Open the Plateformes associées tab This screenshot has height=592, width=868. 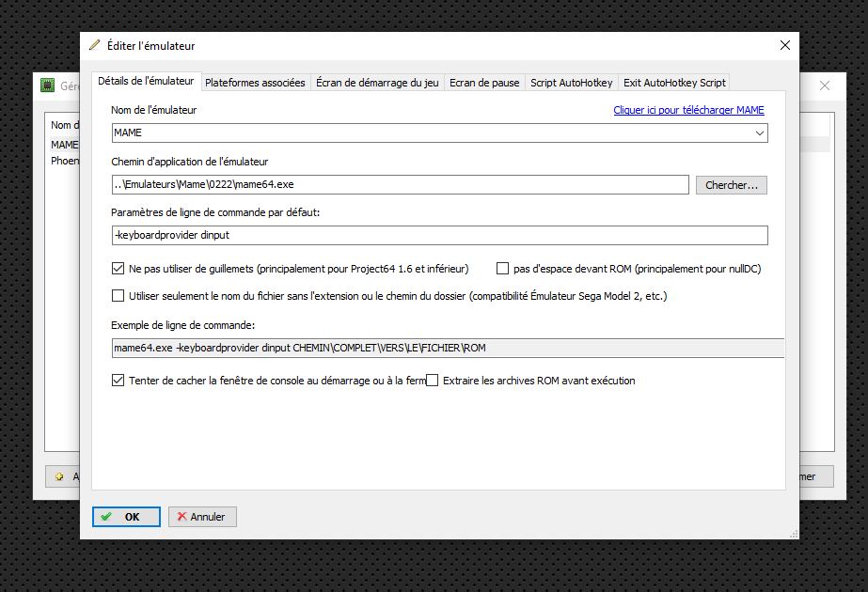(x=255, y=83)
